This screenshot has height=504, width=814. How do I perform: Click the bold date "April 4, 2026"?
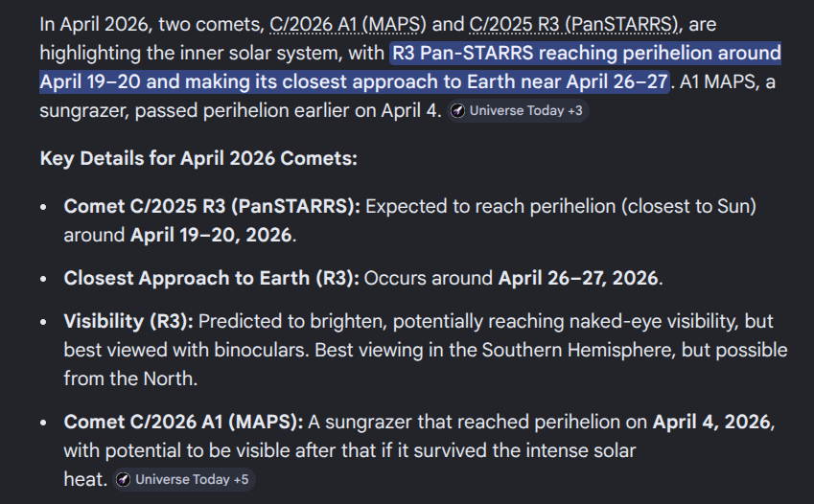tap(713, 422)
